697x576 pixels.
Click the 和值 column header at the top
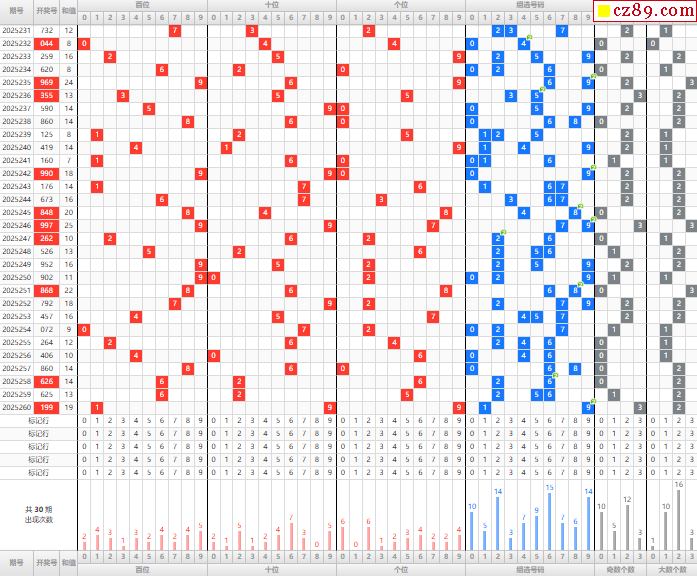tap(68, 10)
